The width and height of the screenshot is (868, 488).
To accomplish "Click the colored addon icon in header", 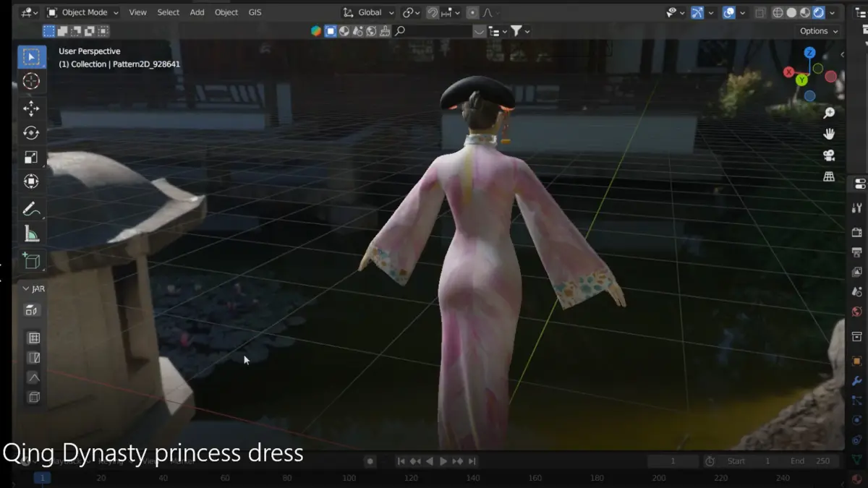I will pyautogui.click(x=316, y=31).
